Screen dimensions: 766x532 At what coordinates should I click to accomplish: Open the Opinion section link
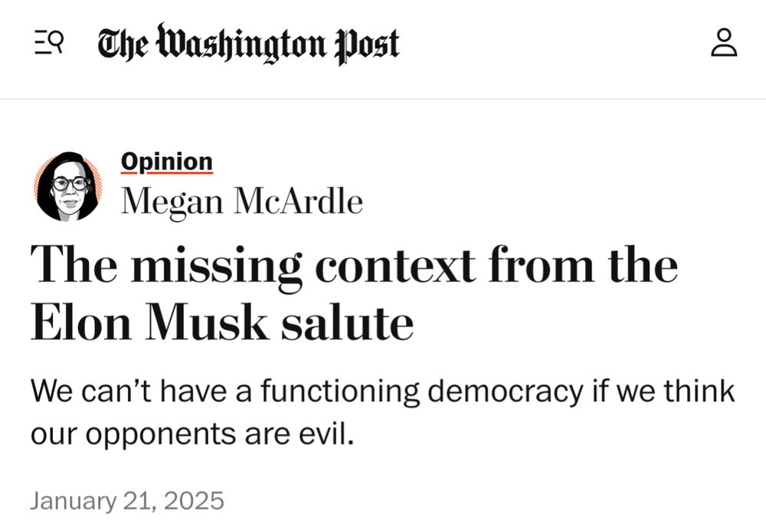pos(166,162)
